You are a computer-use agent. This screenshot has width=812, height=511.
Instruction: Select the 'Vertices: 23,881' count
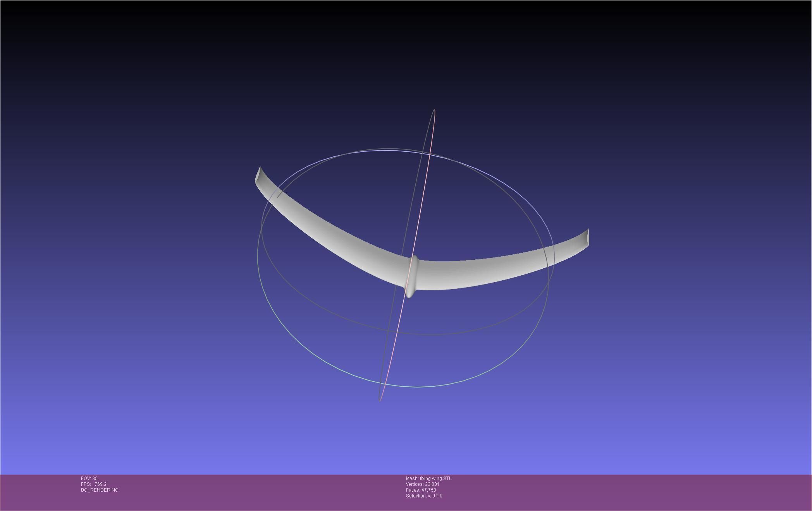422,484
